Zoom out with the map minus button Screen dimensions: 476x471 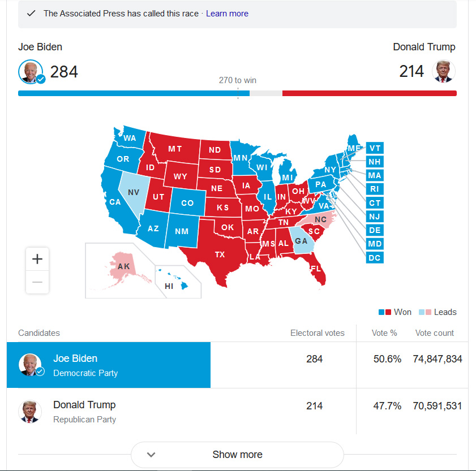point(37,282)
